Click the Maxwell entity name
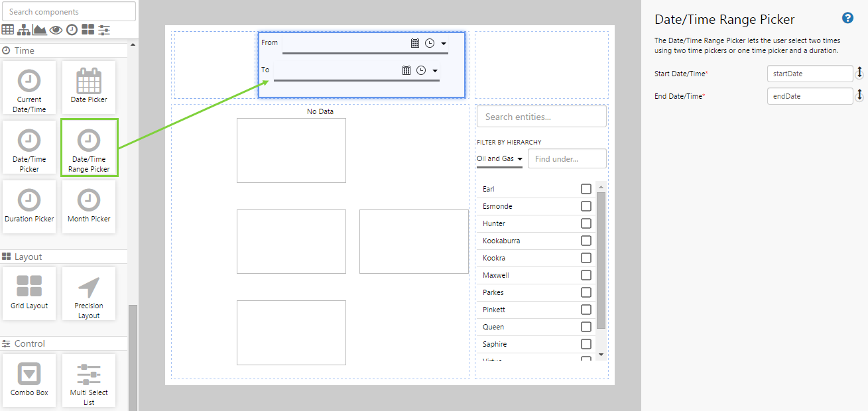 tap(496, 275)
